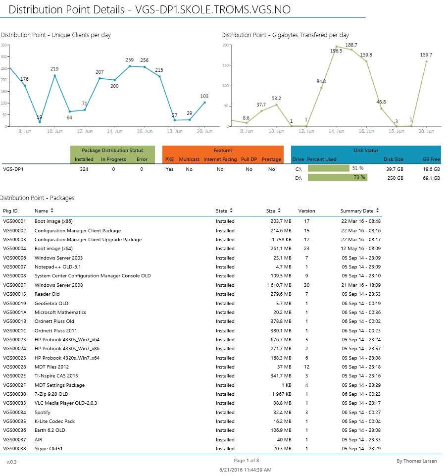The height and width of the screenshot is (476, 448).
Task: Click the sort icon beside Summary Date column
Action: [x=378, y=211]
